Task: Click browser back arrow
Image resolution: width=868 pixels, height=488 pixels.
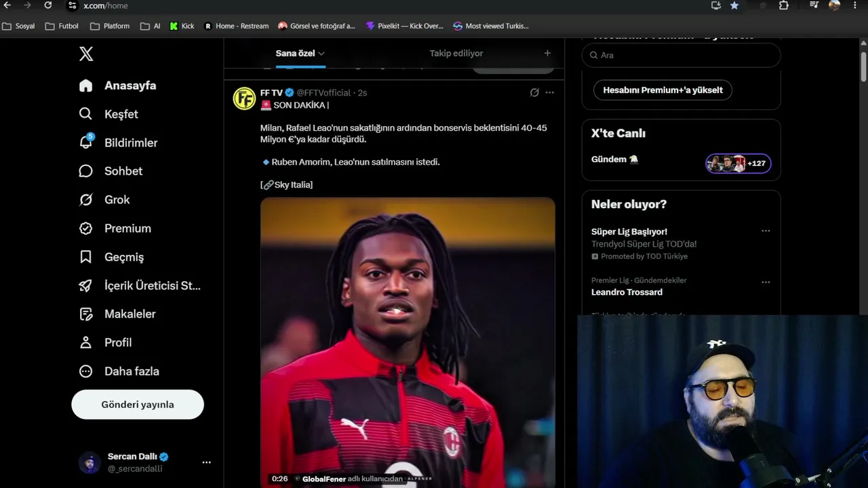Action: click(7, 5)
